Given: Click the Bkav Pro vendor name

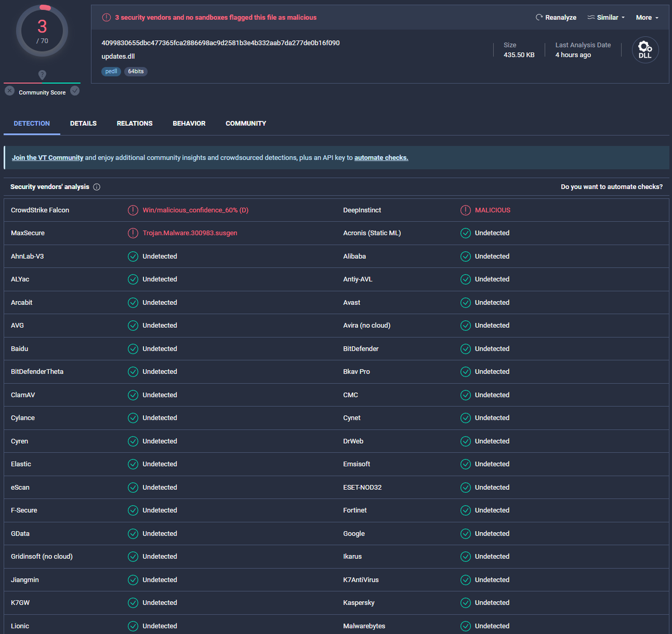Looking at the screenshot, I should tap(357, 372).
